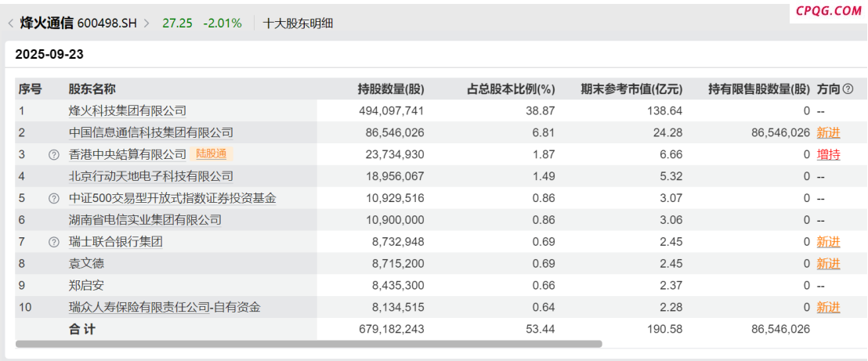Open 新进 link in 袁文德 row
The image size is (868, 361).
[x=828, y=264]
